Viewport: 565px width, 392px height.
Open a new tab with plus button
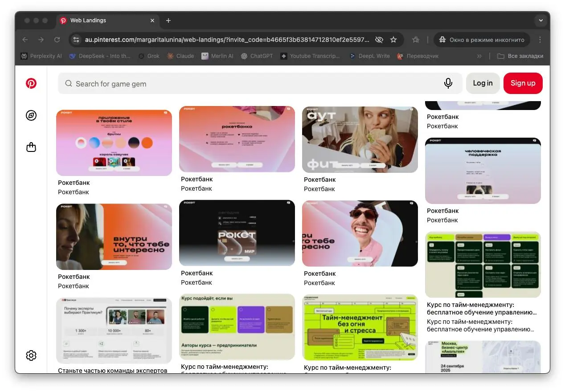click(x=168, y=20)
